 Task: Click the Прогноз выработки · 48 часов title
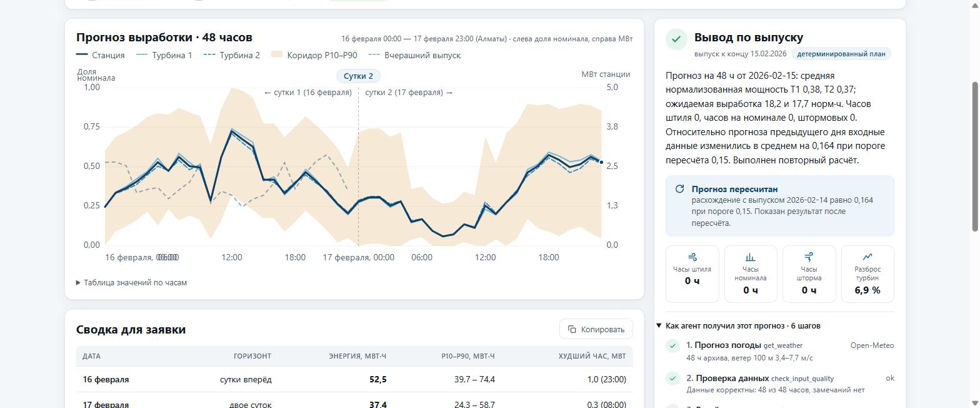pyautogui.click(x=164, y=38)
